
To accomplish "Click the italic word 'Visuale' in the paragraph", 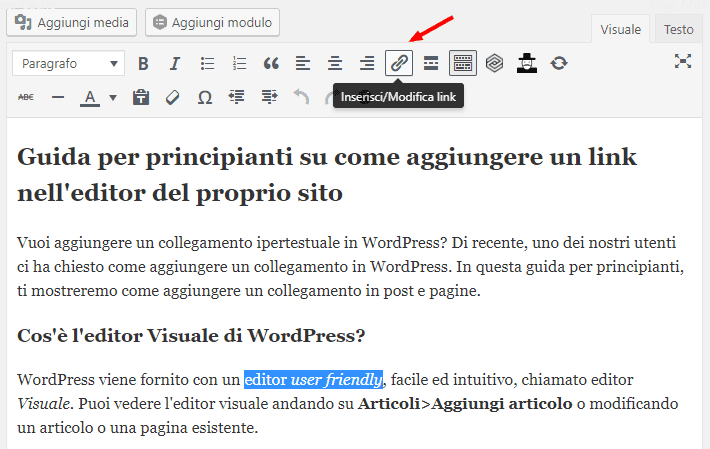I will (x=43, y=403).
